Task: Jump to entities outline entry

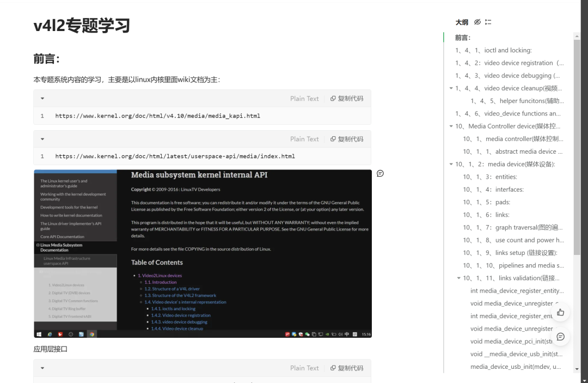Action: pos(490,177)
